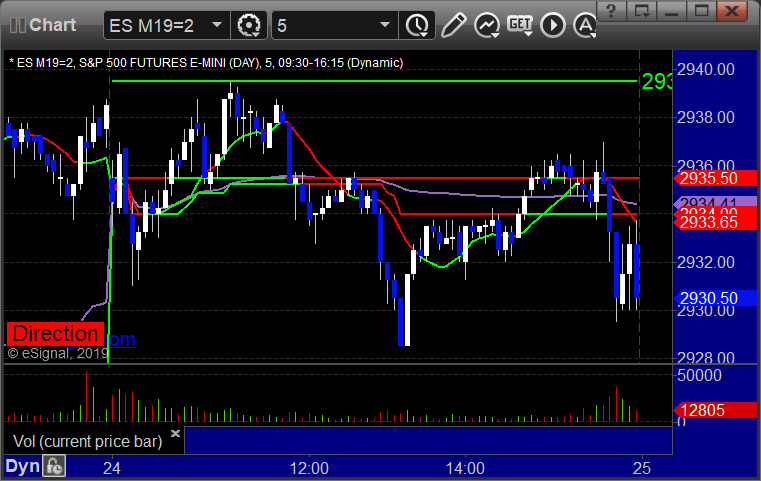This screenshot has width=761, height=481.
Task: Open the circled A icon menu
Action: [585, 25]
